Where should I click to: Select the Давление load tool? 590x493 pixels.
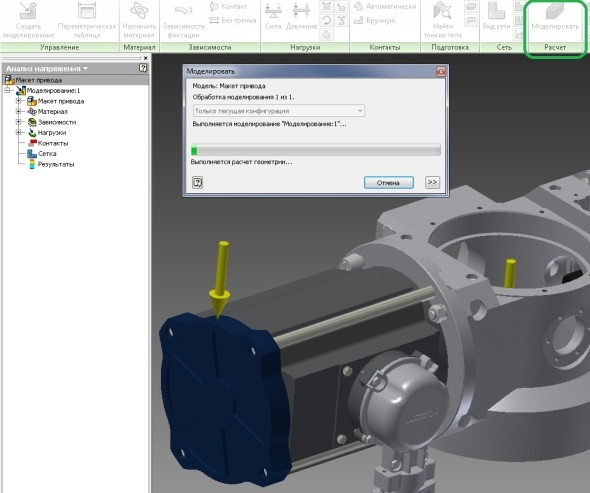301,16
